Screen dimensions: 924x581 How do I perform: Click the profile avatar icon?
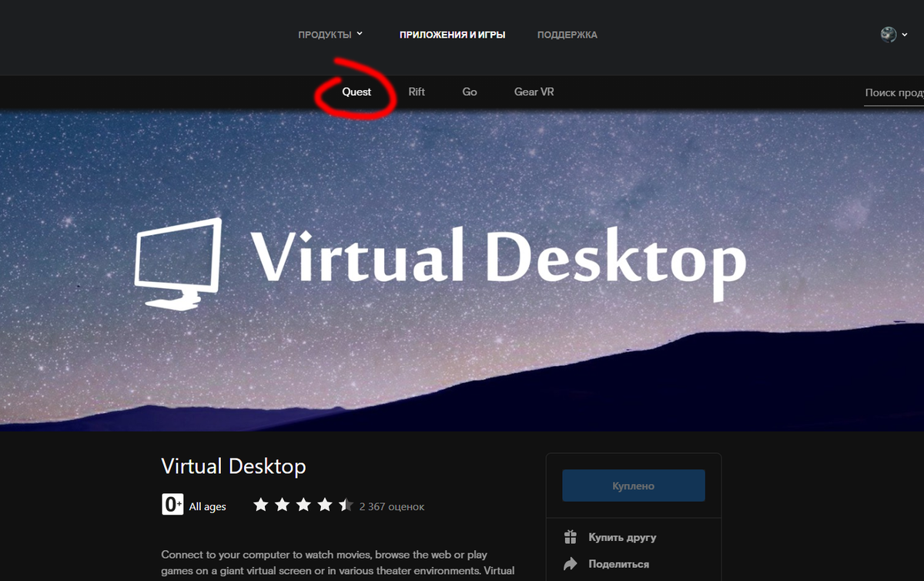pyautogui.click(x=889, y=35)
